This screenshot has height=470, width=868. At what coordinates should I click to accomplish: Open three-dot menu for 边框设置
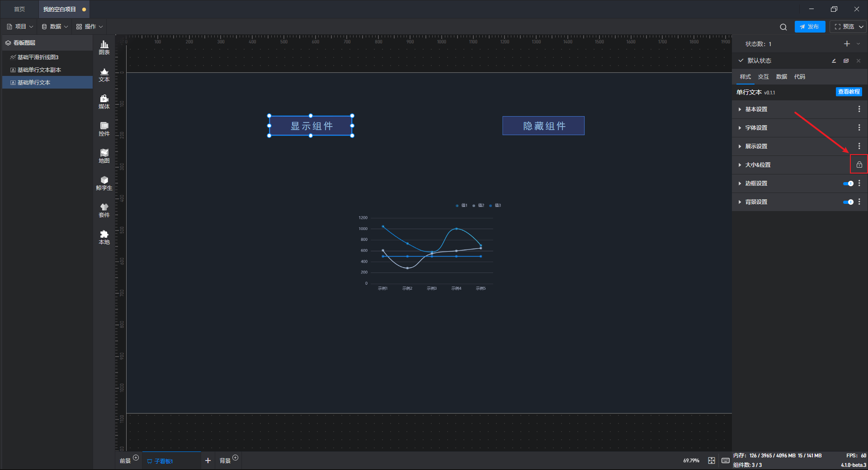coord(859,183)
